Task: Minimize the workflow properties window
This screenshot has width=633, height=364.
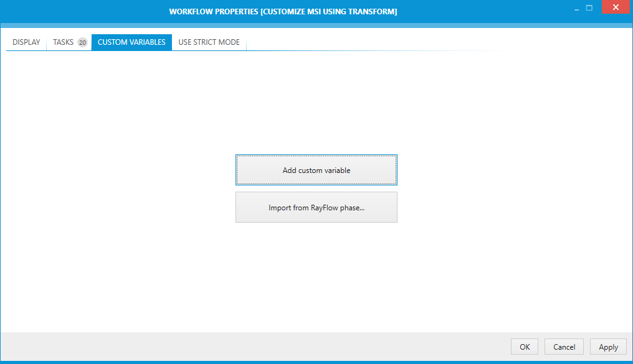Action: 576,7
